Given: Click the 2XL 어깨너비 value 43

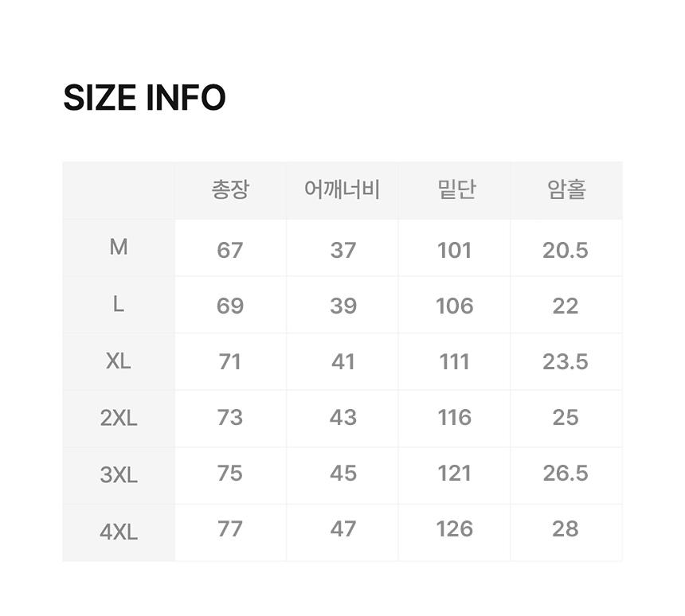Looking at the screenshot, I should click(x=342, y=417).
